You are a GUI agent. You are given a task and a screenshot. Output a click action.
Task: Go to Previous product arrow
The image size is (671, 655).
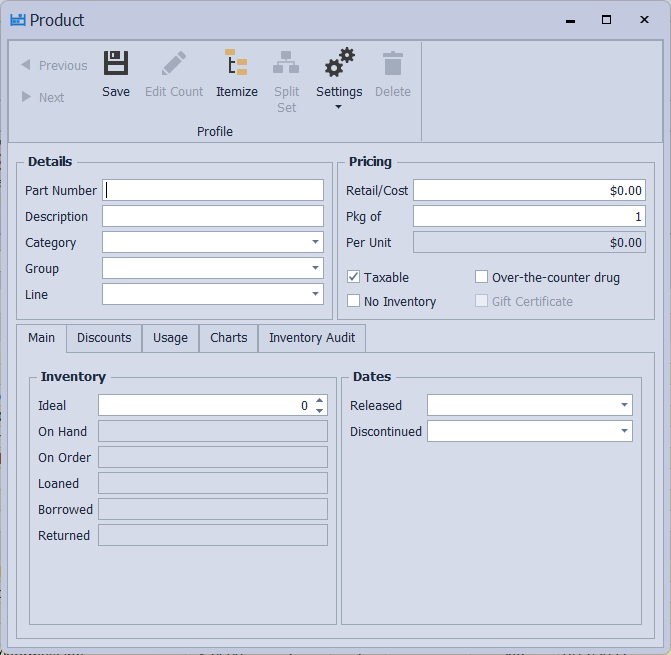click(x=27, y=65)
